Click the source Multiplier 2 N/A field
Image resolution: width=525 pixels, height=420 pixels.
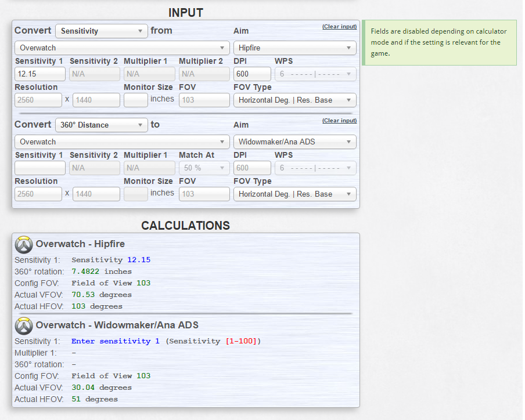pos(204,74)
